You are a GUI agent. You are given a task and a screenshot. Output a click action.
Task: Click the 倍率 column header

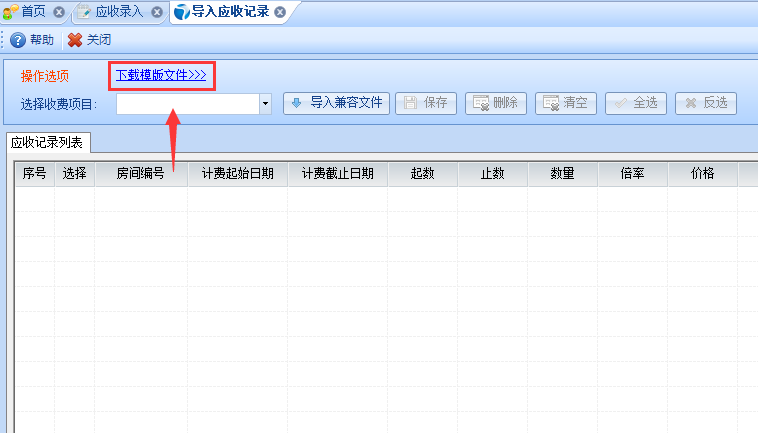(x=632, y=173)
